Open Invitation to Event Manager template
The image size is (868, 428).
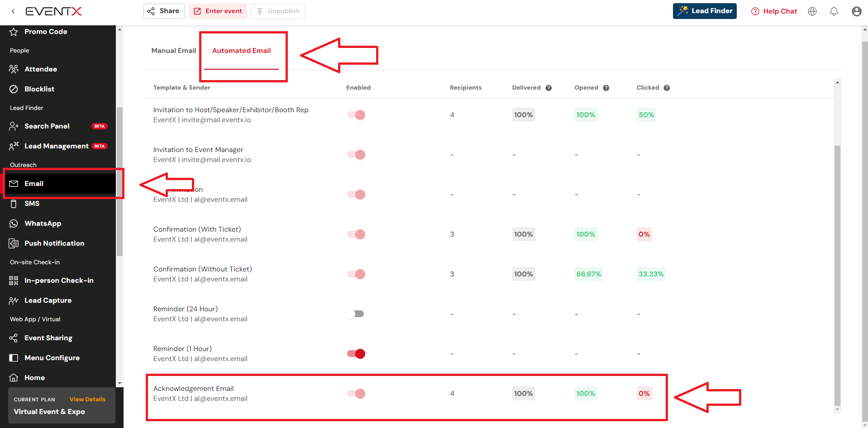[x=198, y=150]
